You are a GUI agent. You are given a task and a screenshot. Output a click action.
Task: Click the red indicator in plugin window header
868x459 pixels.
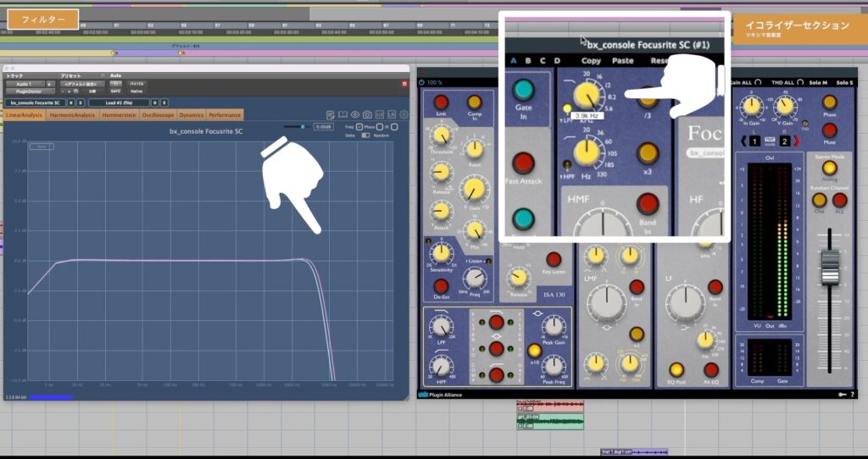click(x=404, y=84)
